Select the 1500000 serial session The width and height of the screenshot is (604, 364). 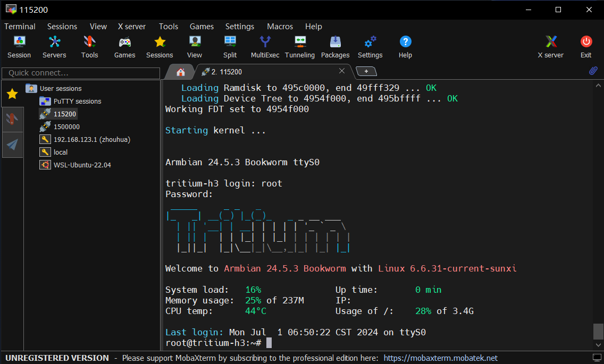click(60, 126)
